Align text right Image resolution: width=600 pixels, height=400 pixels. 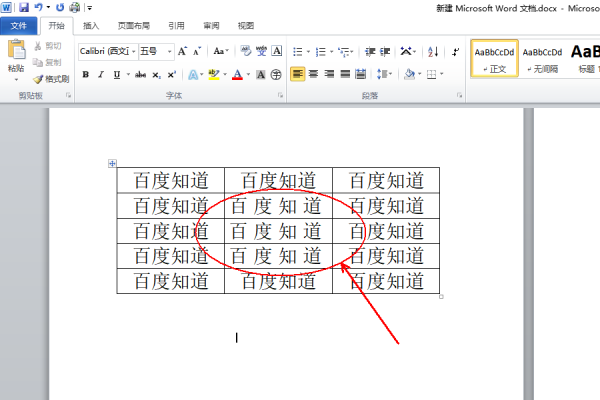click(329, 74)
